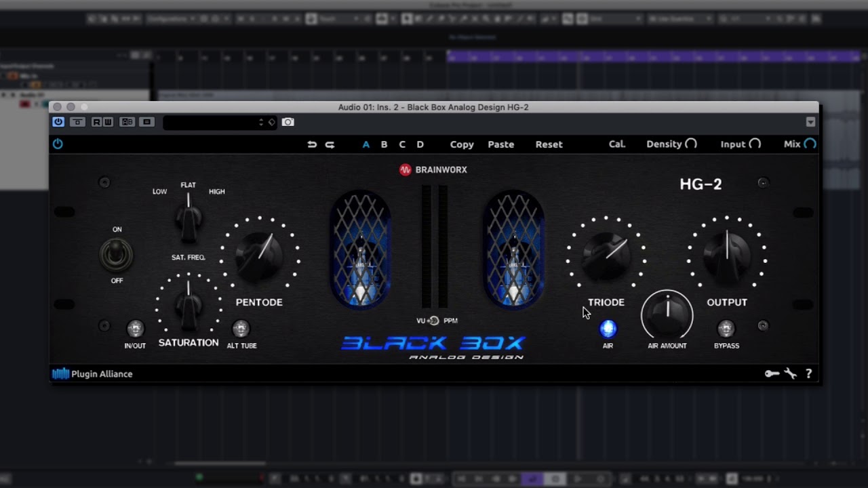Click the plugin undo arrow
Image resolution: width=868 pixels, height=488 pixels.
point(312,144)
